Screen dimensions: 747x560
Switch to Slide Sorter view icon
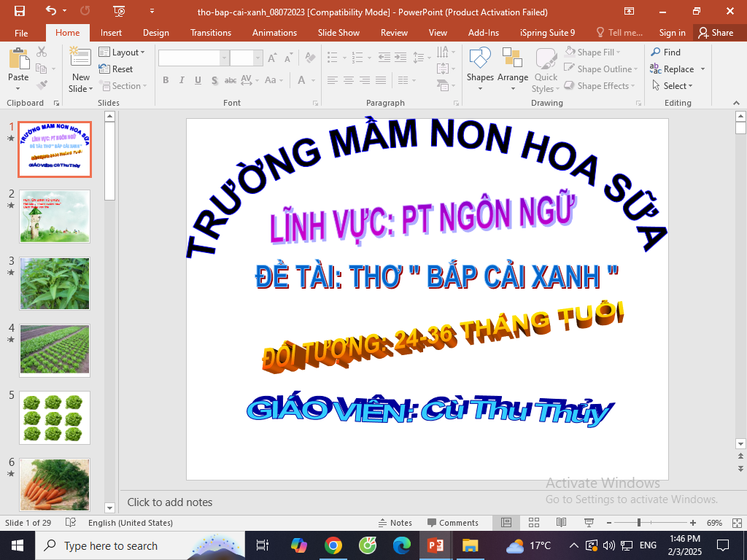534,523
